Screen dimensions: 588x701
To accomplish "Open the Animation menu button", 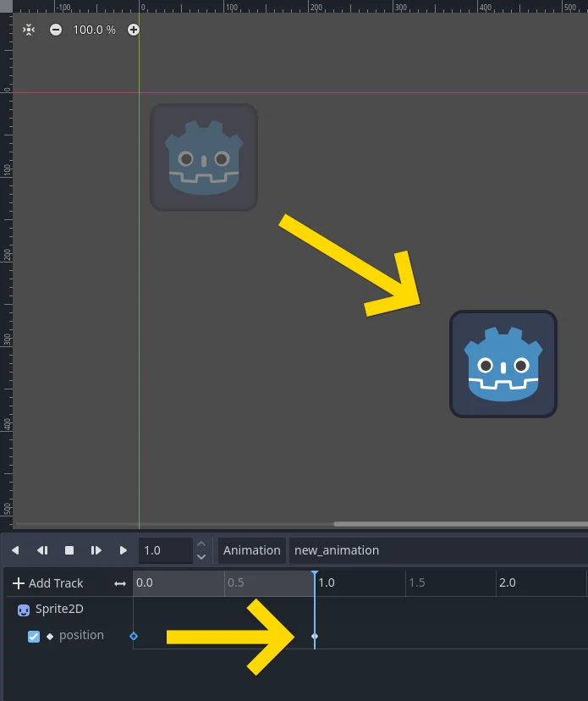I will pyautogui.click(x=251, y=550).
